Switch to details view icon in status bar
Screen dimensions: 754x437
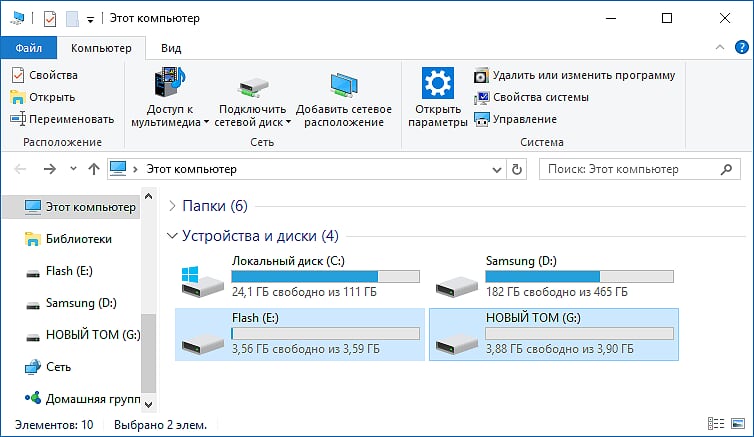tap(716, 424)
